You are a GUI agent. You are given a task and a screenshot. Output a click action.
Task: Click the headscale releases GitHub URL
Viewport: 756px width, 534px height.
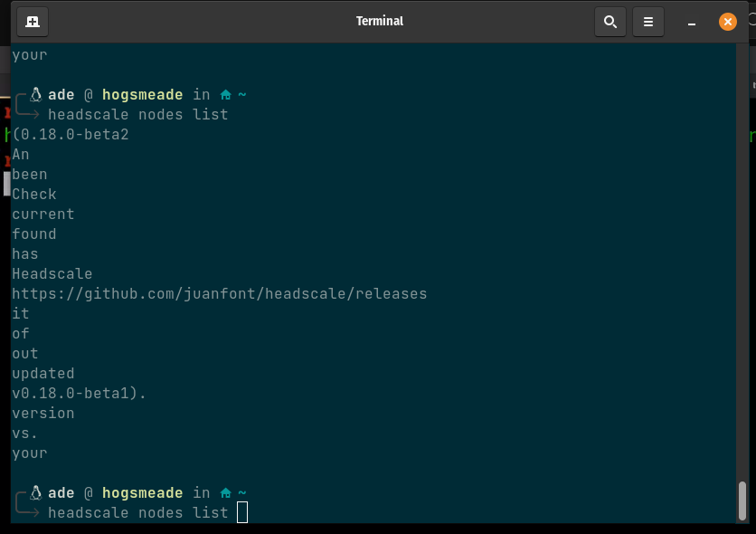(220, 294)
